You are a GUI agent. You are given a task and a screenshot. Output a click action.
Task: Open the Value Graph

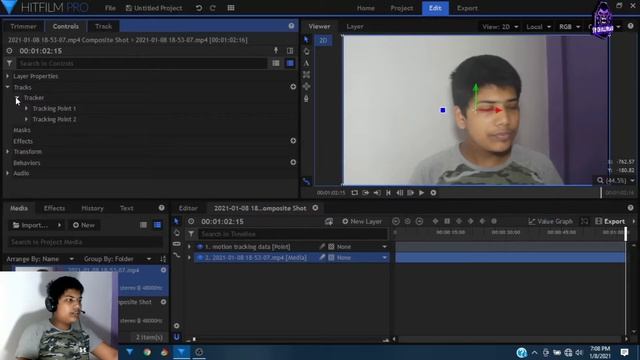tap(550, 221)
